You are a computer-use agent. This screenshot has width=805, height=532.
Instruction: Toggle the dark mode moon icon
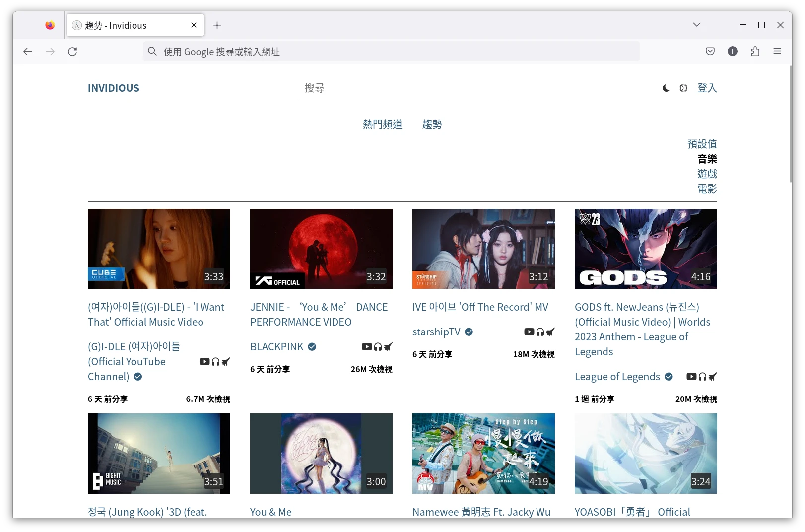[666, 88]
